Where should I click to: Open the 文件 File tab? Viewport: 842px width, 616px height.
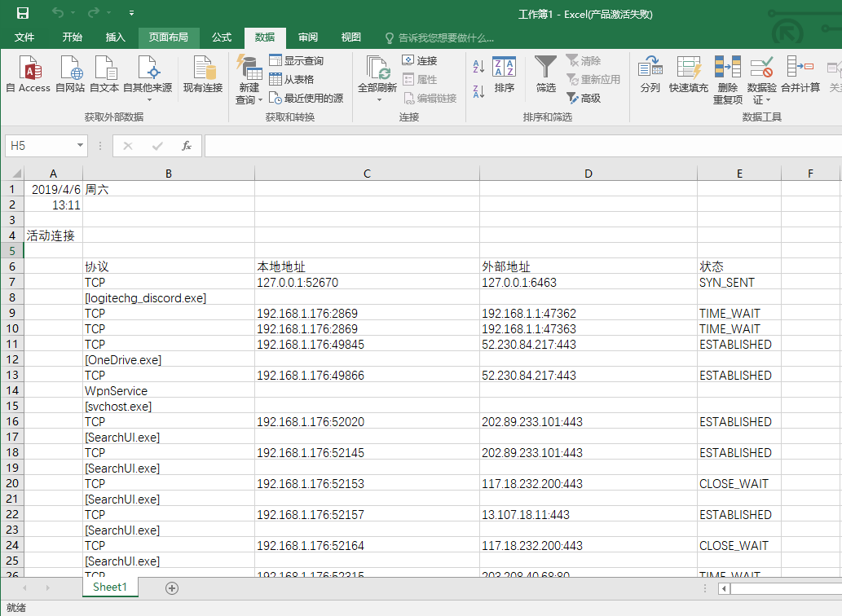point(24,37)
